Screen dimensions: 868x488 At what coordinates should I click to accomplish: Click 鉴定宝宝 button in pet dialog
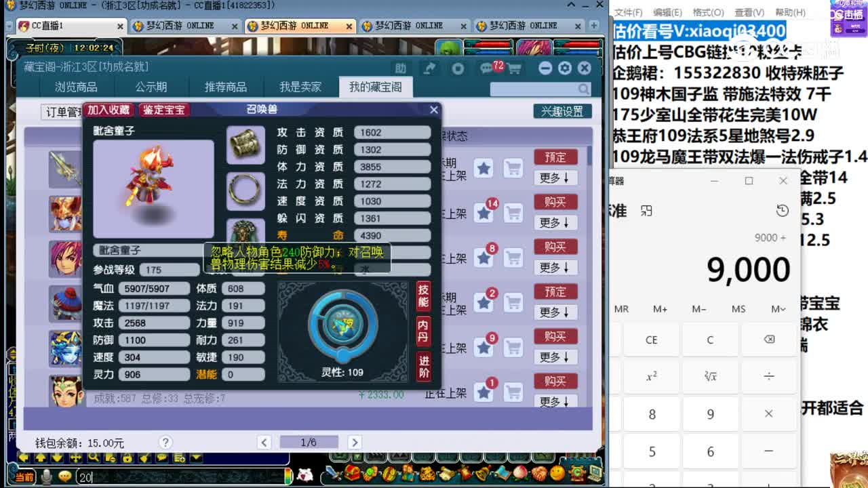tap(165, 109)
